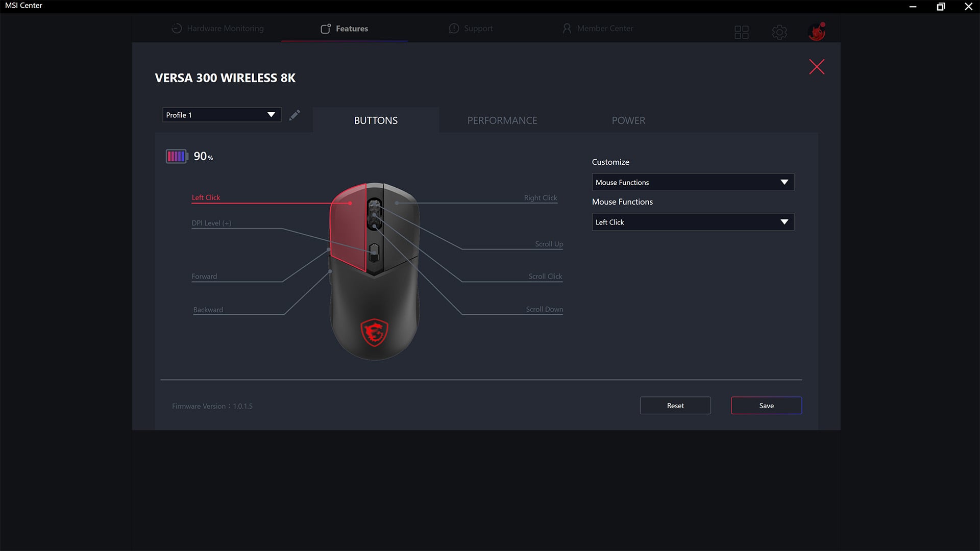
Task: Click the grid layout icon near top right
Action: click(x=741, y=32)
